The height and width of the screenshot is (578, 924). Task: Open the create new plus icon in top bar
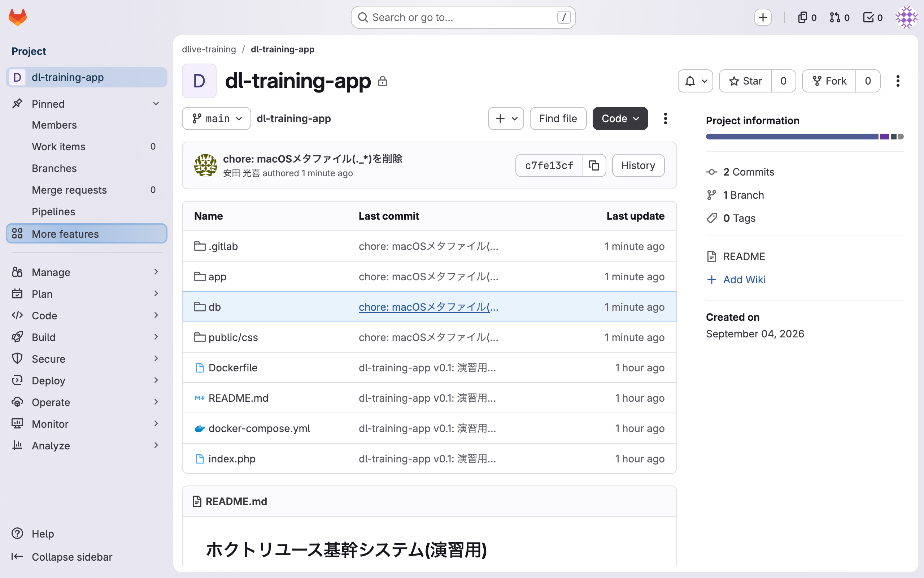pyautogui.click(x=763, y=17)
